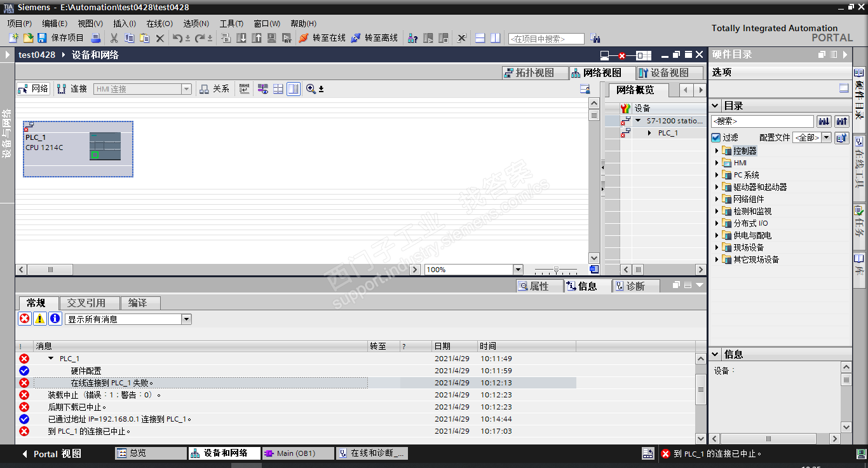Toggle the error messages filter button
The width and height of the screenshot is (868, 468).
[24, 319]
